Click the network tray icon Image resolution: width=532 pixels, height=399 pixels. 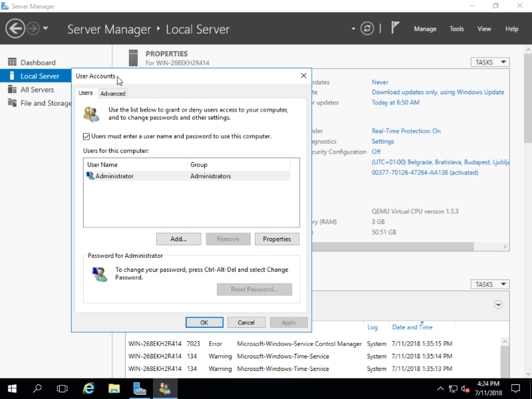[453, 389]
